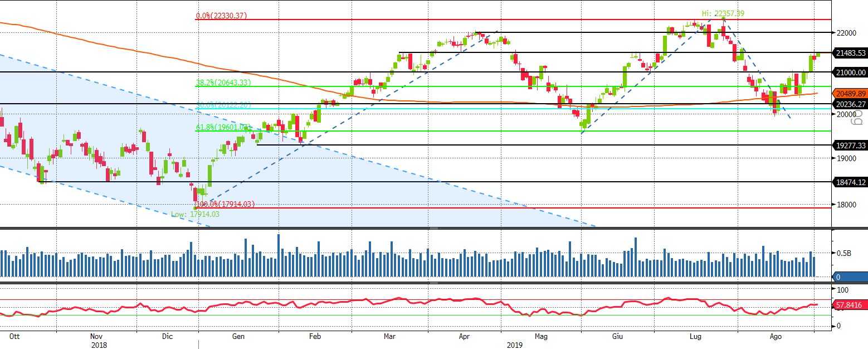Click the 18474.12 horizontal level tag
868x349 pixels.
click(850, 182)
